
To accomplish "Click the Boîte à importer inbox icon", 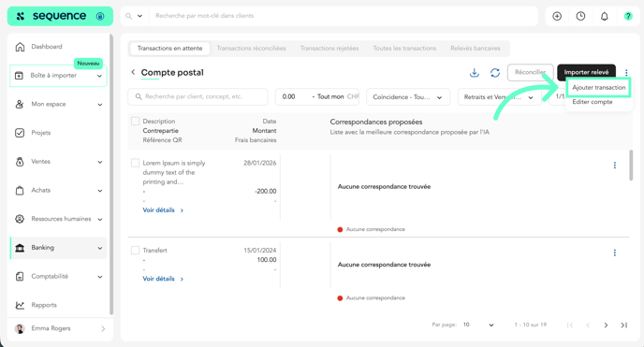I will (19, 76).
